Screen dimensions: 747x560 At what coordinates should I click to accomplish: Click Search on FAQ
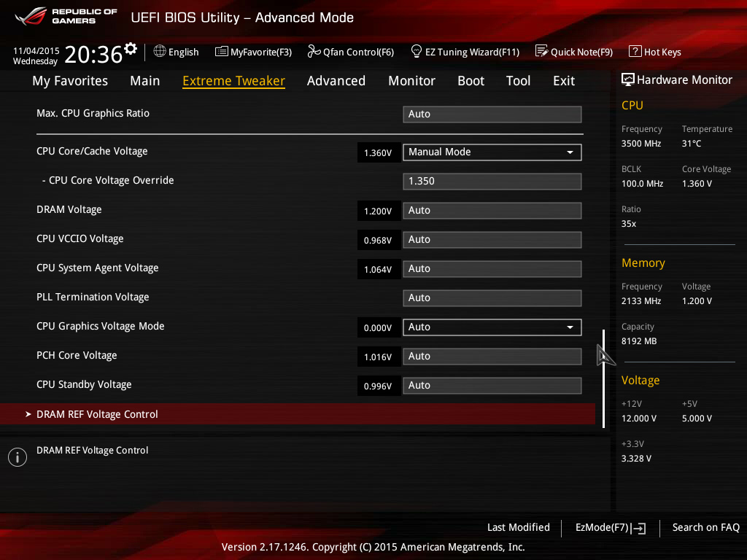pos(705,527)
